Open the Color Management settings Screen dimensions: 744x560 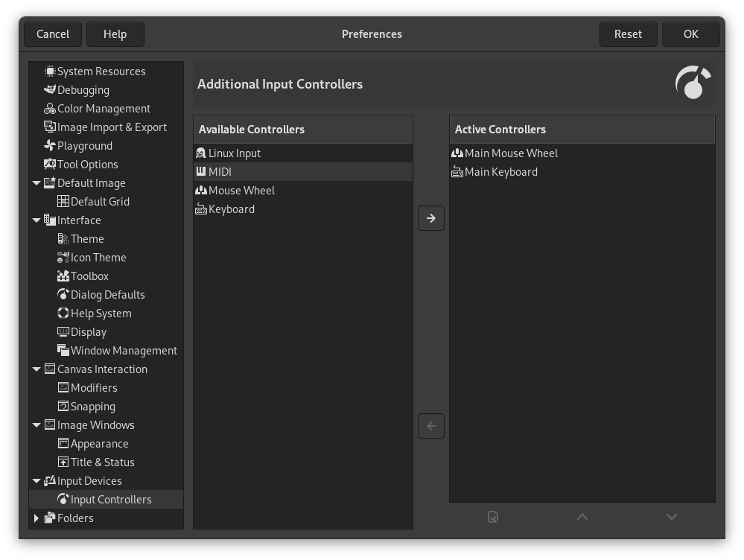(x=102, y=108)
